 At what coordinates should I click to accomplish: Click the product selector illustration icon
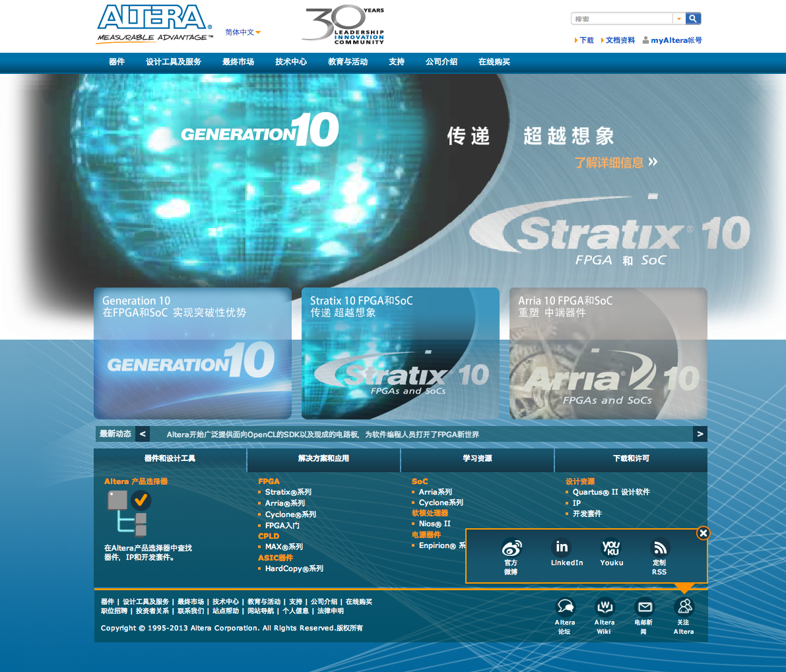coord(129,513)
